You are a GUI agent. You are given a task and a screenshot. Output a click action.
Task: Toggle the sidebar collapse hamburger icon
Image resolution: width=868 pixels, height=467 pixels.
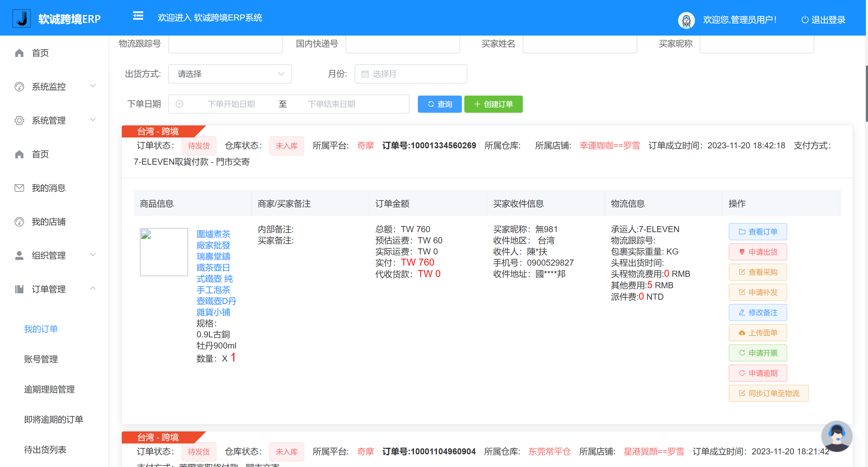click(138, 16)
